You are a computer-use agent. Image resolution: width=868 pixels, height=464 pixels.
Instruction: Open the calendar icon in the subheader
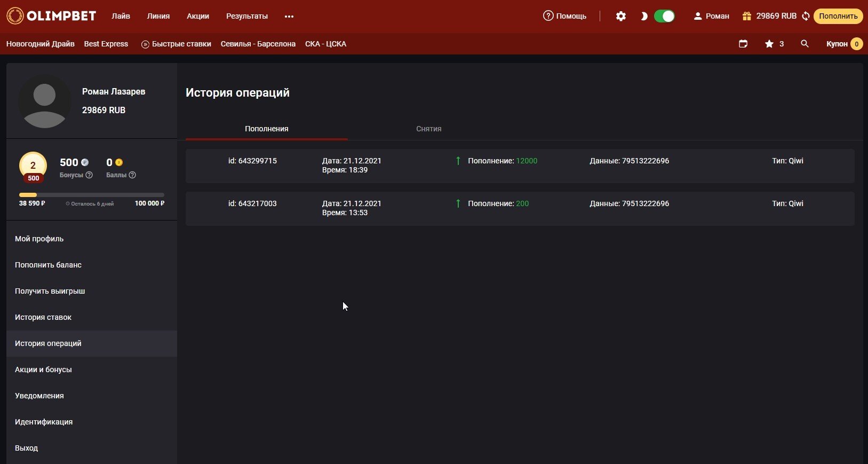[x=743, y=44]
